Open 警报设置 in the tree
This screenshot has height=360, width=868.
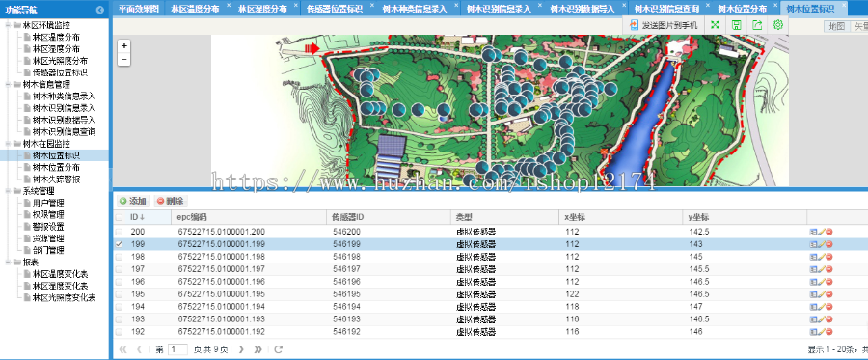[48, 227]
